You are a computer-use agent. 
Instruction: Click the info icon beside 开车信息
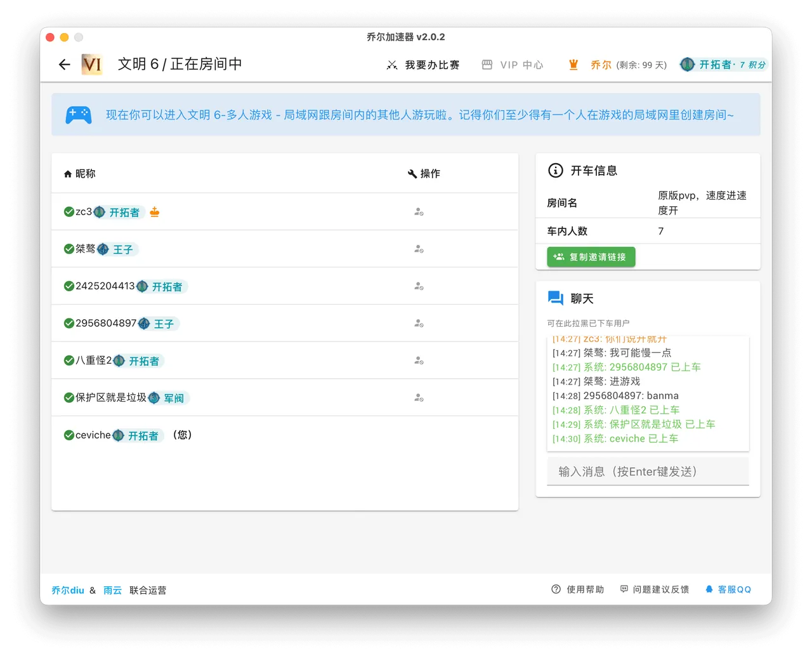pyautogui.click(x=555, y=170)
